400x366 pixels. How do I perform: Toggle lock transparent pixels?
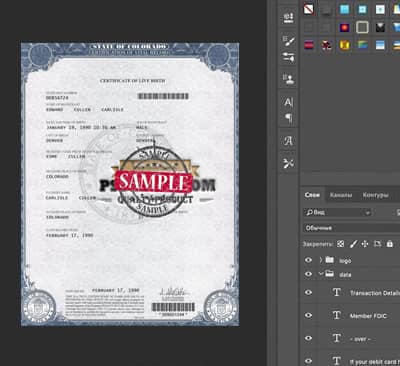(340, 244)
